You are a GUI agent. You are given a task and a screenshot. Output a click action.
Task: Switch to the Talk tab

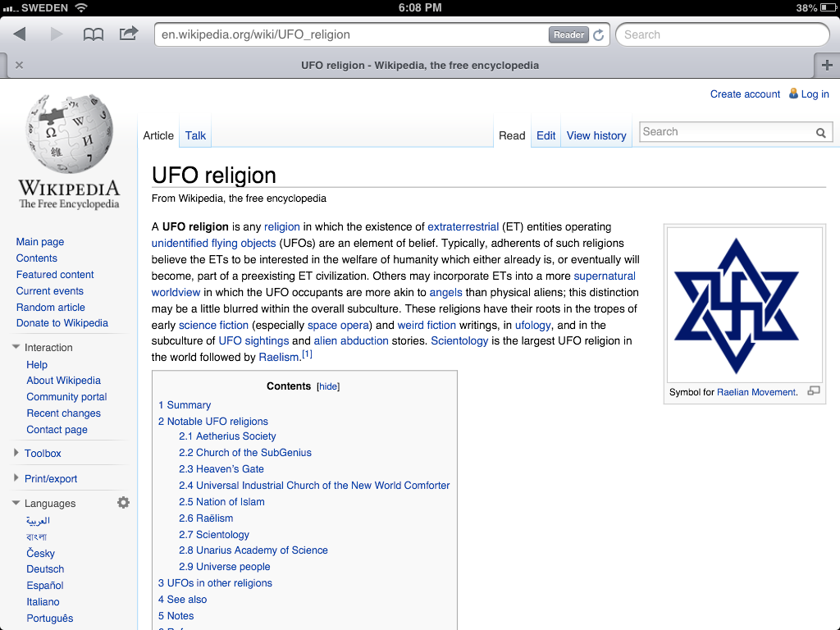click(195, 135)
